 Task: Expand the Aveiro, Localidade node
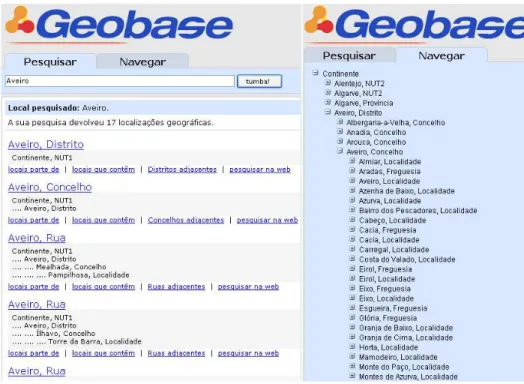tap(352, 180)
